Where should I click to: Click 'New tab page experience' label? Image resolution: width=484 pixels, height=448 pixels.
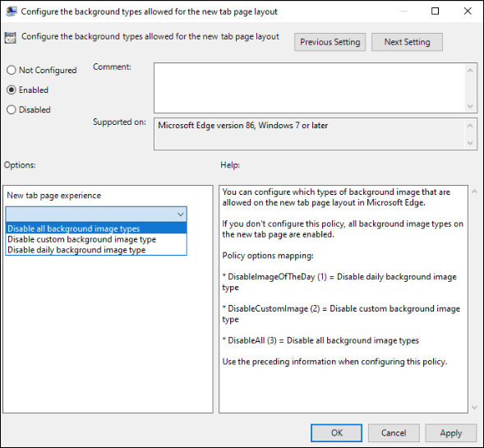click(x=53, y=196)
